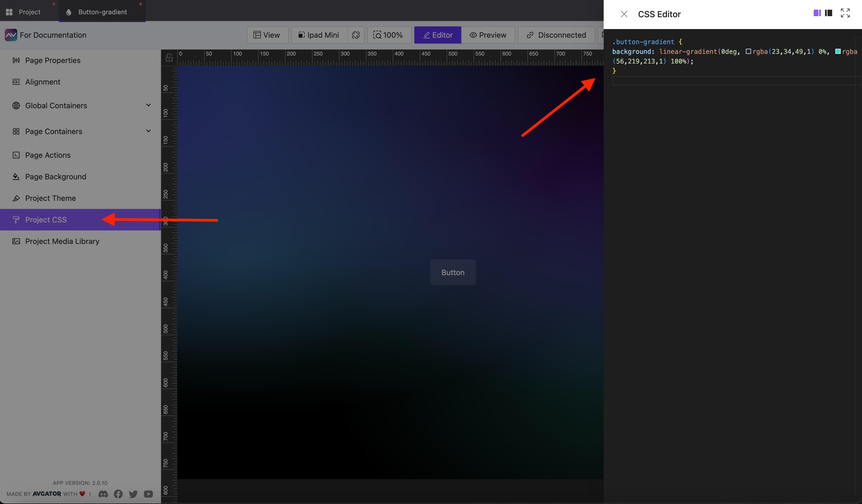Select the Alignment sidebar item
The image size is (862, 504).
(x=42, y=82)
